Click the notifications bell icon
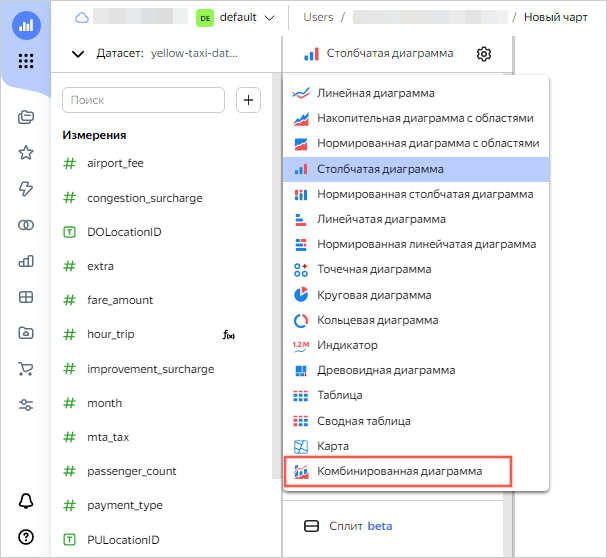Viewport: 607px width, 558px height. (x=27, y=500)
